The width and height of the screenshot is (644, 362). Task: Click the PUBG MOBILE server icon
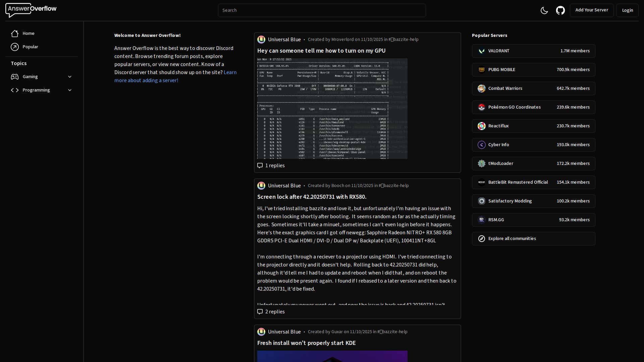tap(481, 70)
